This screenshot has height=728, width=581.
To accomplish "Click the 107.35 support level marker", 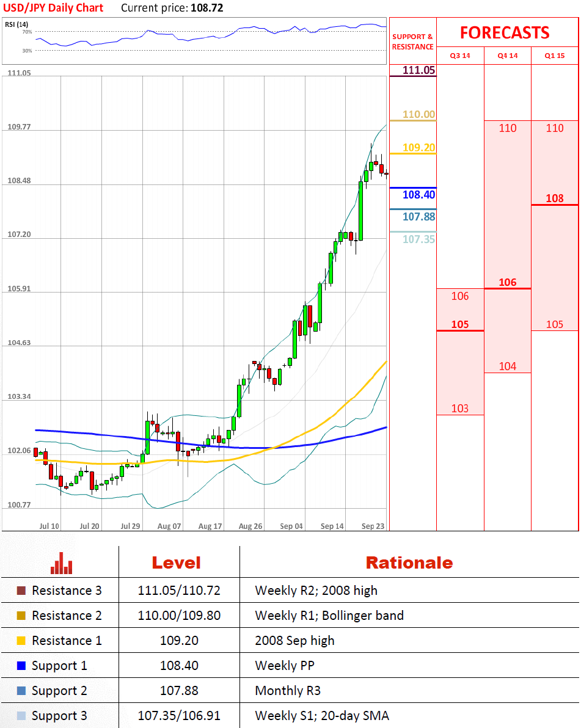I will coord(418,239).
